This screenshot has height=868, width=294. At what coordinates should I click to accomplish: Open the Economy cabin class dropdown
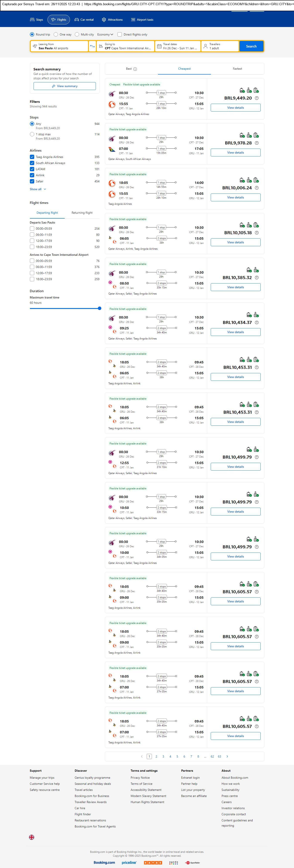(x=105, y=34)
